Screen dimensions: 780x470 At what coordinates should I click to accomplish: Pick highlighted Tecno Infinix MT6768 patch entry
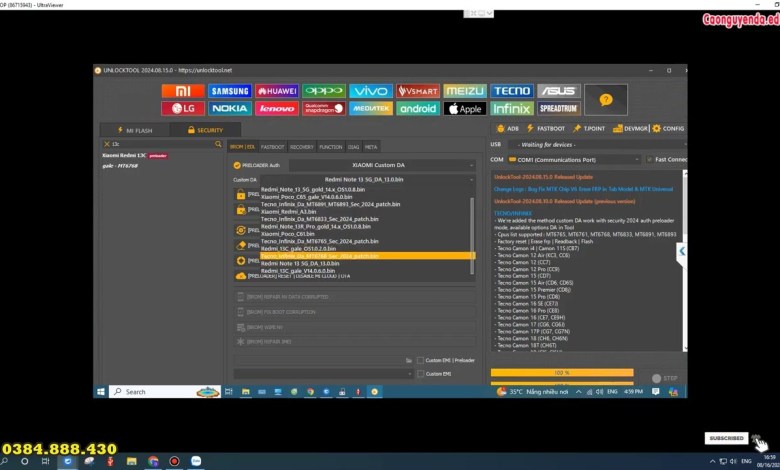pyautogui.click(x=367, y=256)
